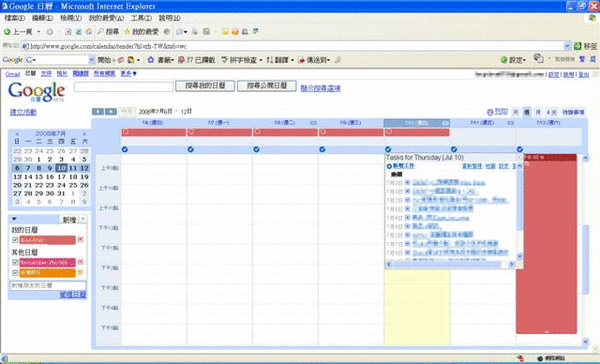Click next month arrow in mini calendar
The height and width of the screenshot is (364, 600).
click(85, 134)
